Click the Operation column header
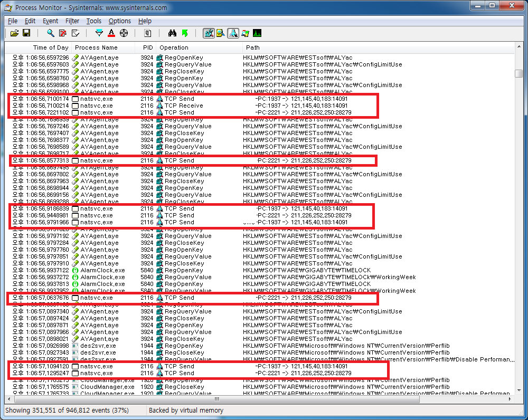The width and height of the screenshot is (528, 420). [x=199, y=47]
